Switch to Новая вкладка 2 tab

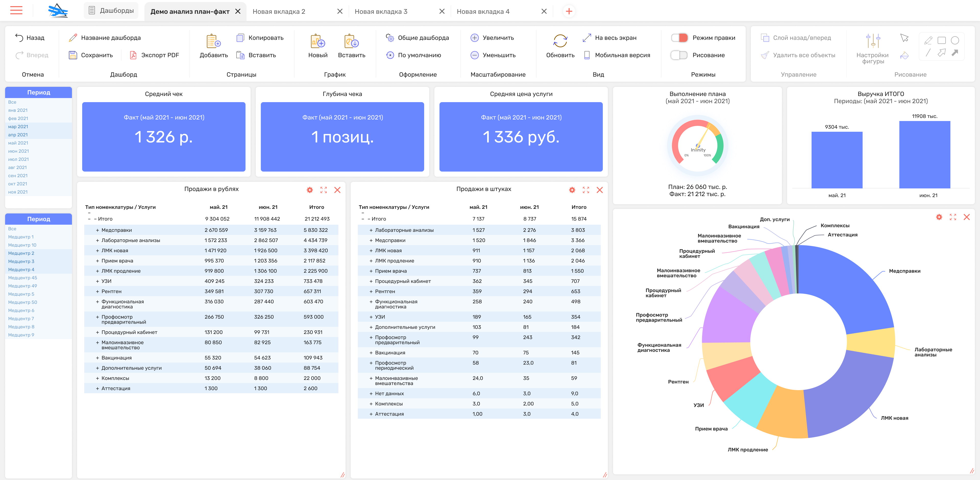(x=279, y=11)
